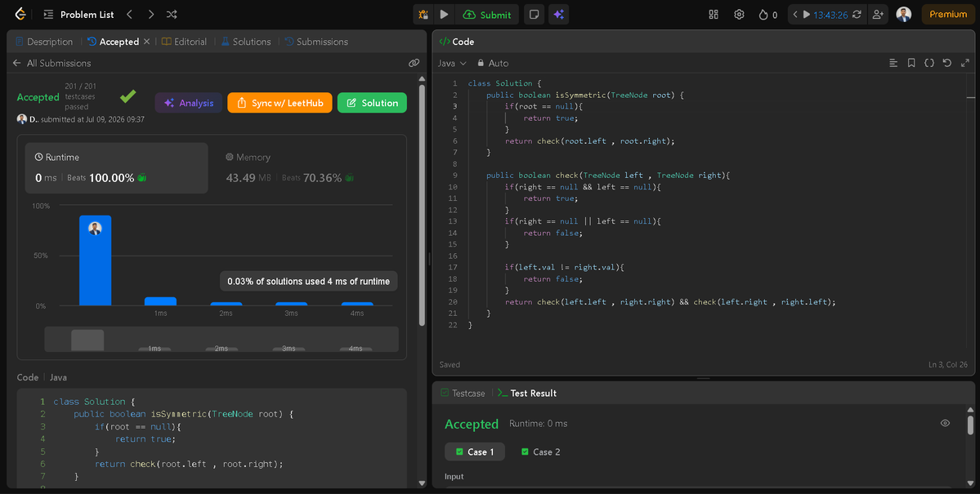Image resolution: width=980 pixels, height=494 pixels.
Task: Submit the solution
Action: 487,15
